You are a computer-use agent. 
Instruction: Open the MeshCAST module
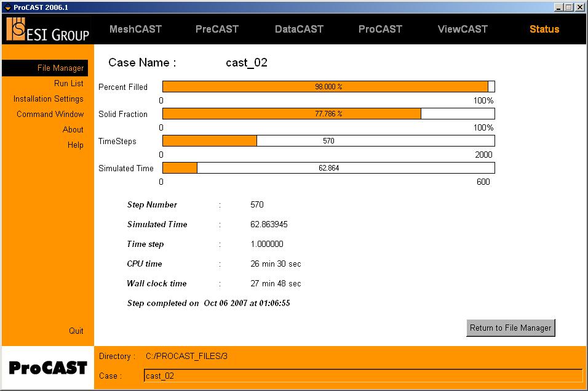(135, 28)
